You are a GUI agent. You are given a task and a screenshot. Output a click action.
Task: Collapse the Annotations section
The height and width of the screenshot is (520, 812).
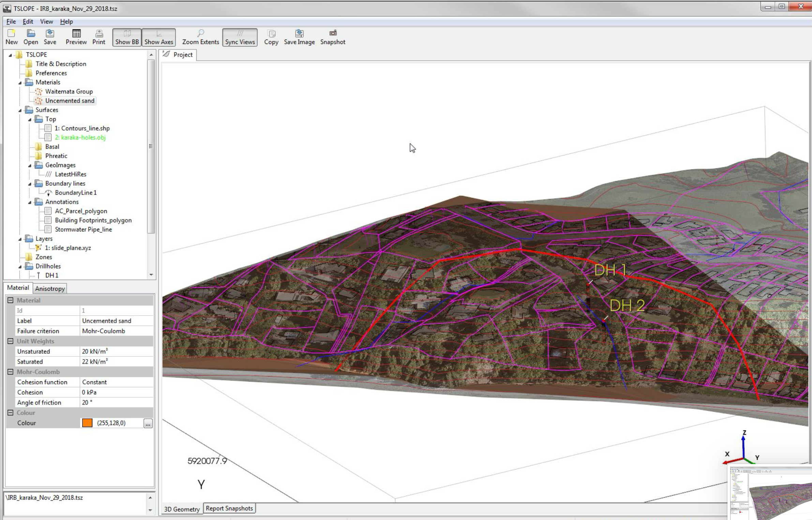(30, 202)
